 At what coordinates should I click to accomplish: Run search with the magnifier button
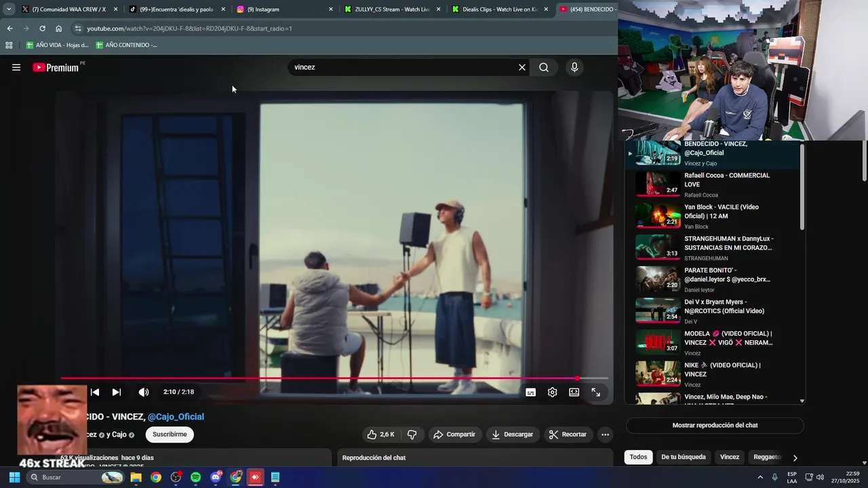[x=544, y=67]
